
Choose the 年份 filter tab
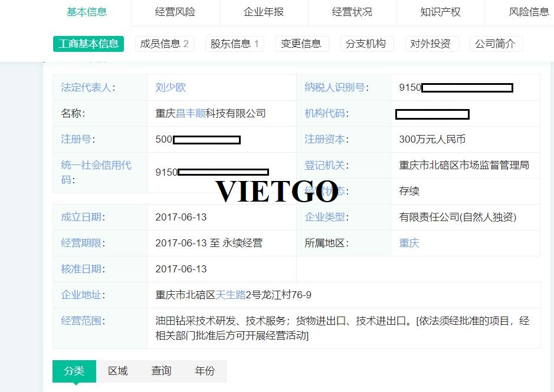pyautogui.click(x=205, y=371)
